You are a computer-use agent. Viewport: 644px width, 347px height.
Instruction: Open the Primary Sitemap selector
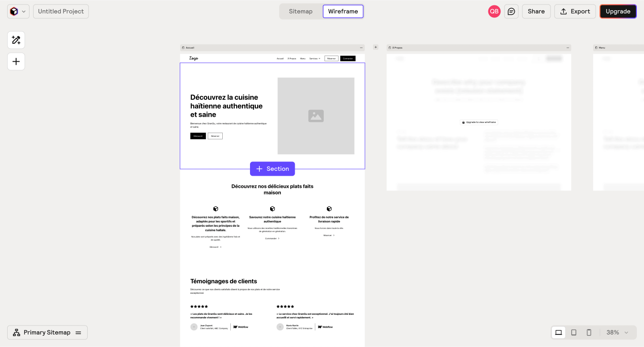47,332
